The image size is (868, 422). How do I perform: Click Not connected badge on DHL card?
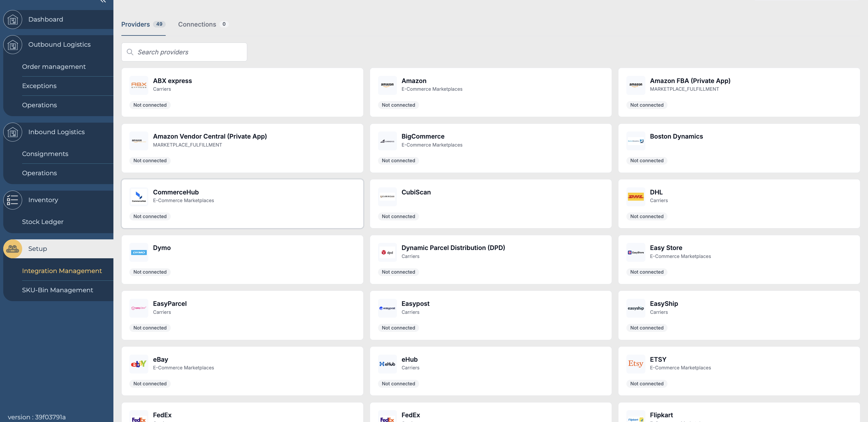(x=647, y=216)
